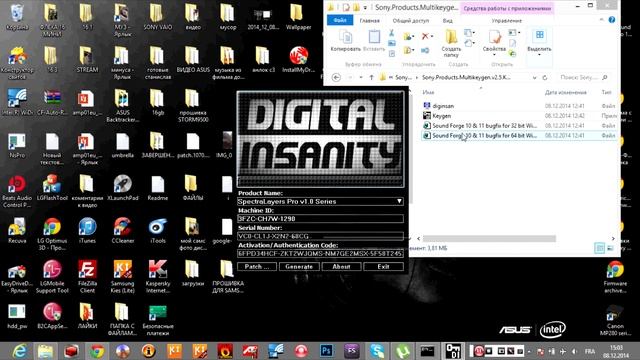Screen dimensions: 640x360
Task: Switch to the Share ribbon tab
Action: pyautogui.click(x=411, y=20)
